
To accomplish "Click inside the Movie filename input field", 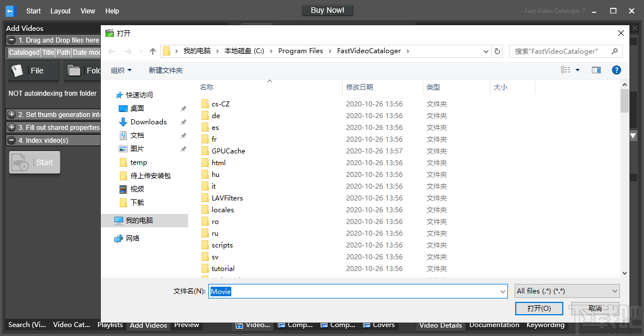I will (x=336, y=291).
